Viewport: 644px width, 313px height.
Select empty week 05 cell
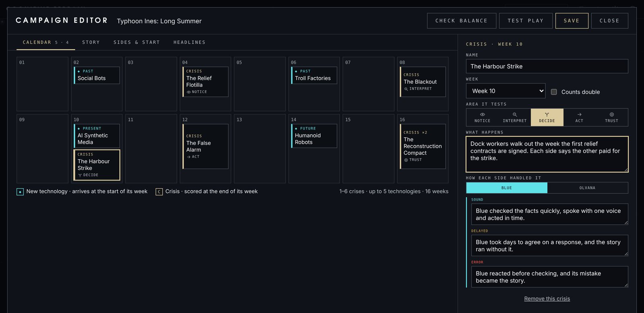coord(260,84)
